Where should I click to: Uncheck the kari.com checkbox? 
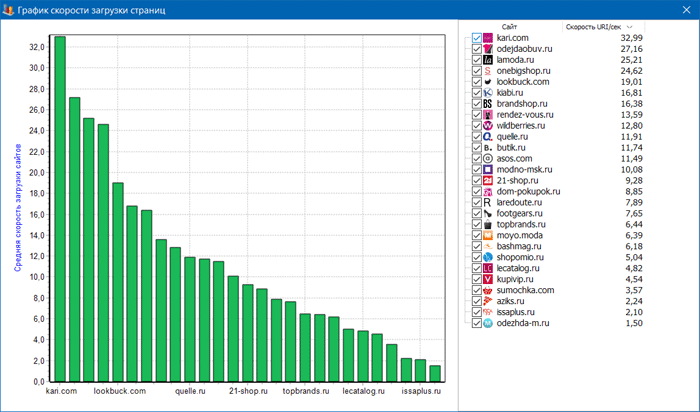[x=476, y=38]
